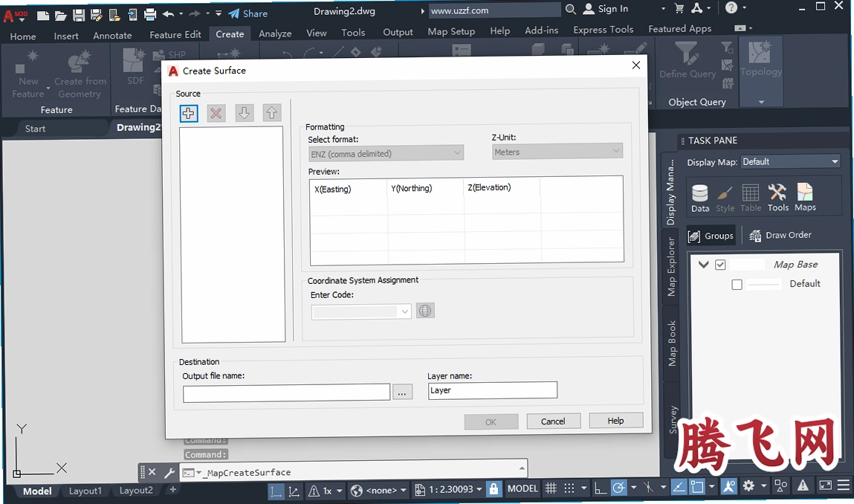
Task: Click the command line close X icon
Action: point(152,472)
